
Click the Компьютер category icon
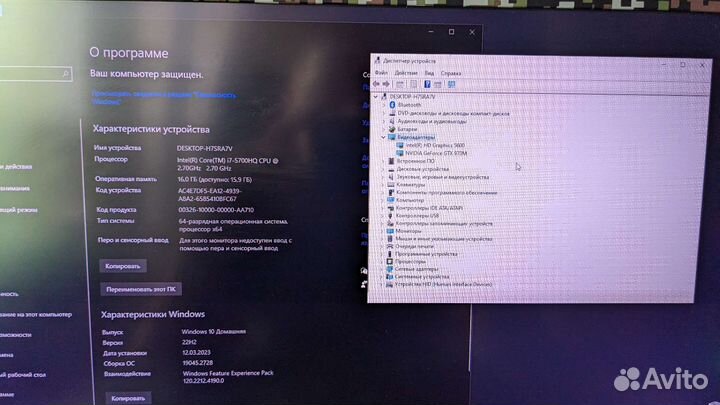[391, 200]
